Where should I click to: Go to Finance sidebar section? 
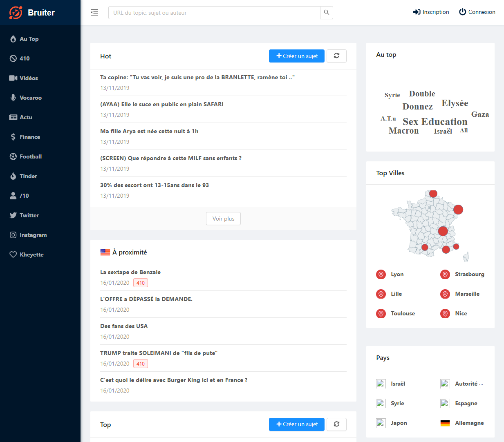[x=29, y=137]
